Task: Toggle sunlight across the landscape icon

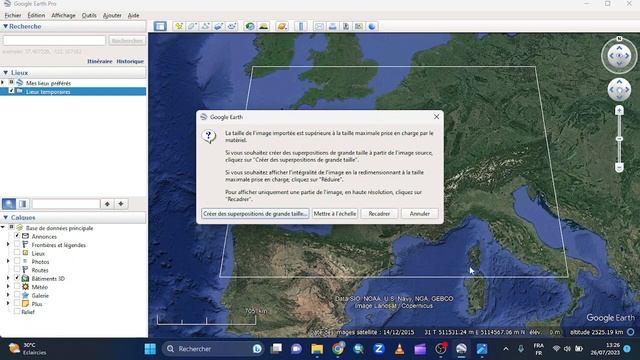Action: click(264, 26)
